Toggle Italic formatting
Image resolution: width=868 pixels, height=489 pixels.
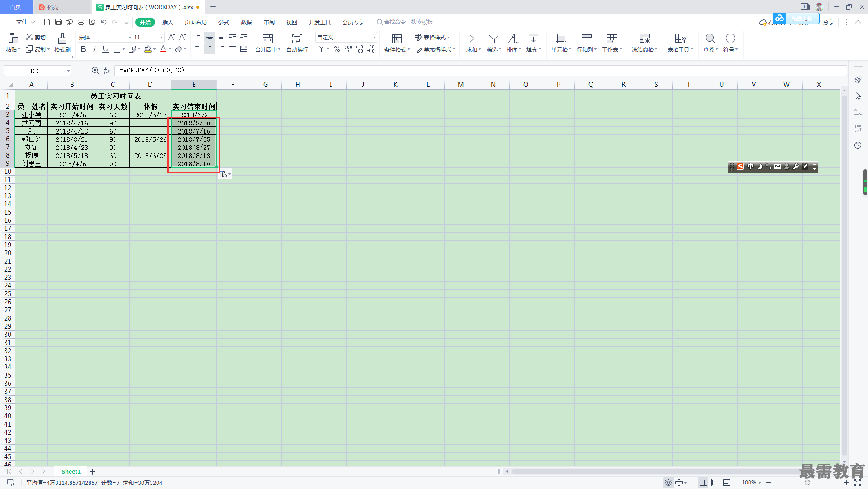coord(94,49)
